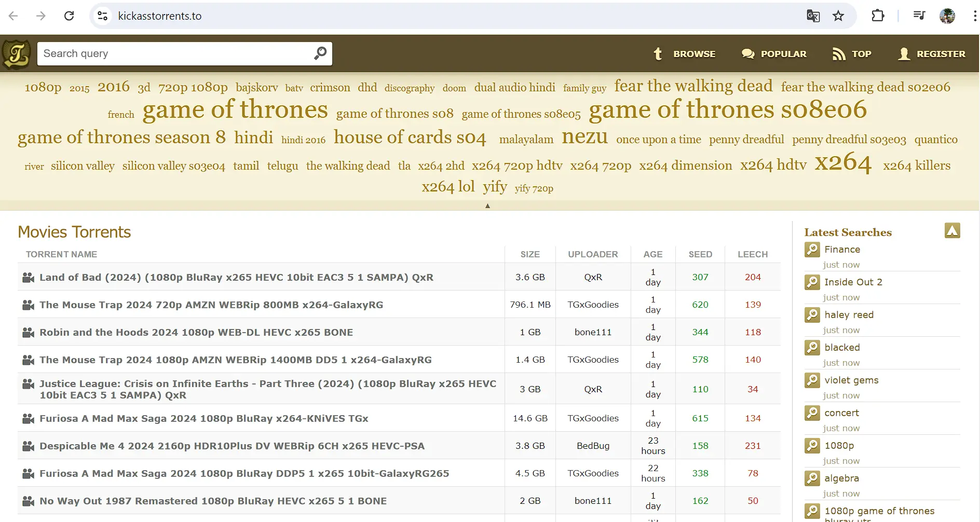
Task: Click movie icon beside Robin and the Hoods
Action: [x=28, y=333]
